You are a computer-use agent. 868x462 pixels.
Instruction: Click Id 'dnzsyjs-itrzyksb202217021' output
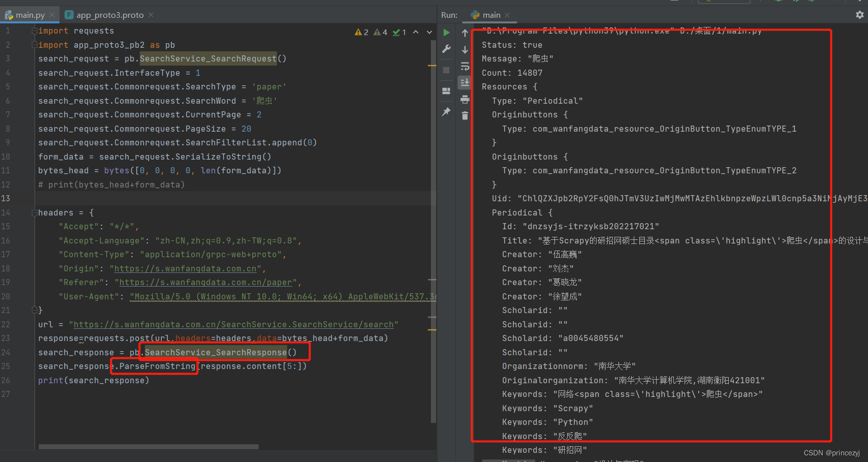580,226
